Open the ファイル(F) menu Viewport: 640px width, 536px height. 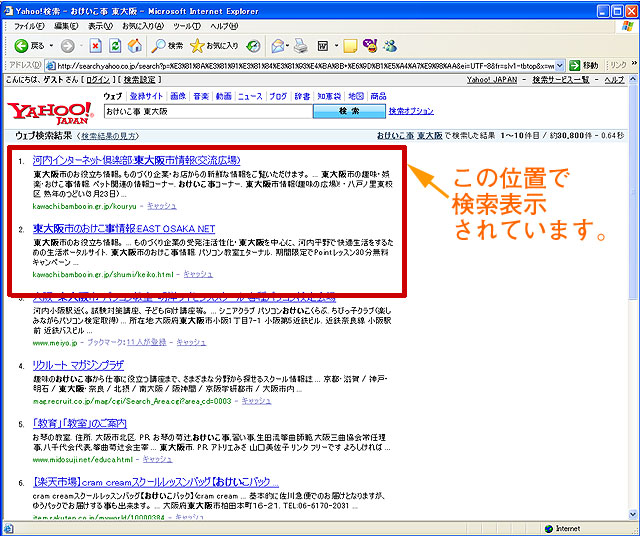(29, 26)
